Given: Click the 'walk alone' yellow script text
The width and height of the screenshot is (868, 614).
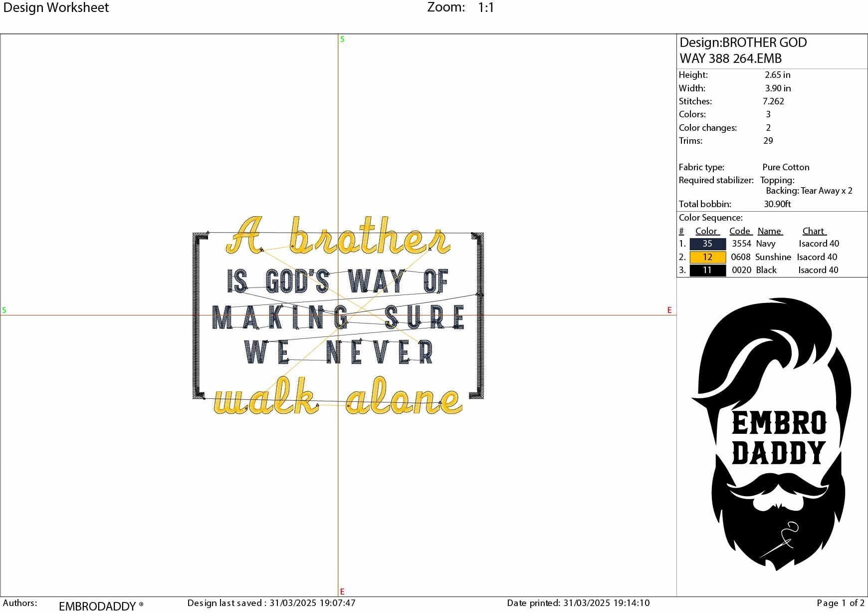Looking at the screenshot, I should click(338, 396).
